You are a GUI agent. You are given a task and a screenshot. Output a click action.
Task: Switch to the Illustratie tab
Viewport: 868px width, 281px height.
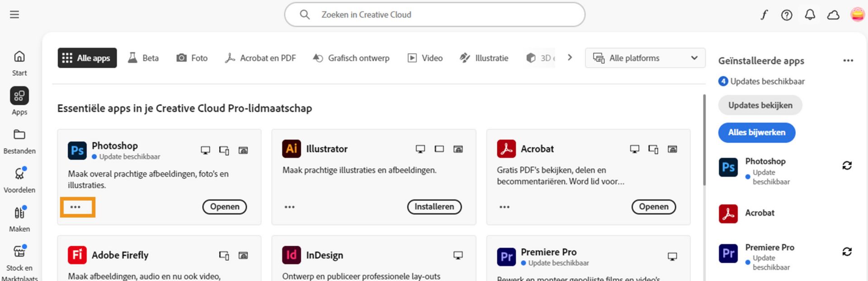pos(484,58)
